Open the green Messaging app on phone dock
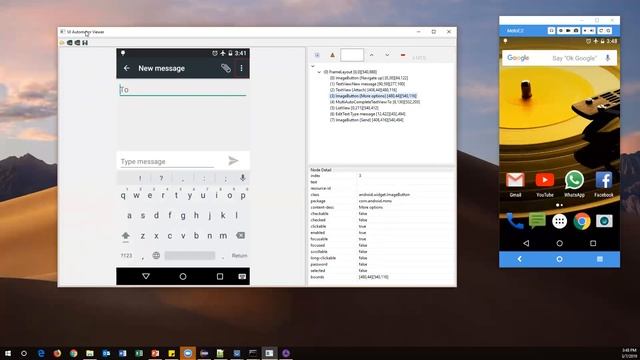640x360 pixels. (537, 220)
